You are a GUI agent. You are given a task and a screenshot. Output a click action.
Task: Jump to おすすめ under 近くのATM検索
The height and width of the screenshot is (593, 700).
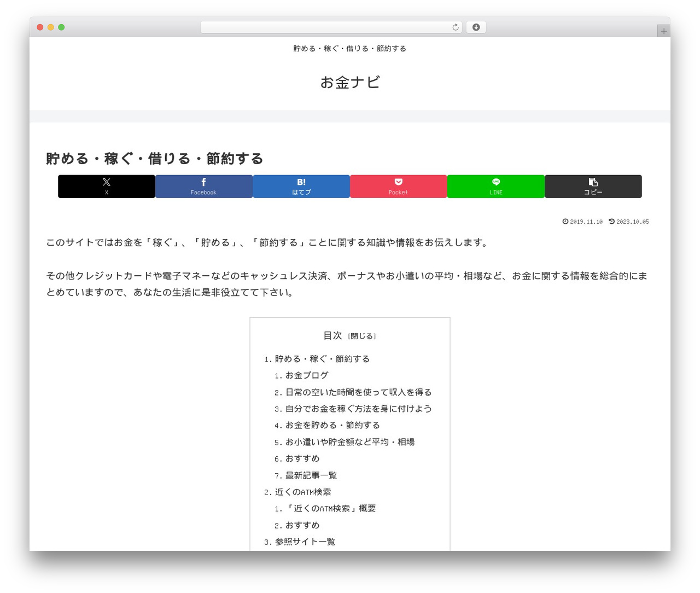click(302, 525)
